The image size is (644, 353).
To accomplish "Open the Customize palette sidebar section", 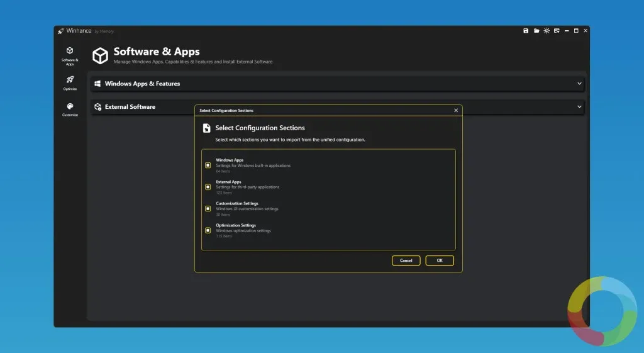I will point(70,109).
